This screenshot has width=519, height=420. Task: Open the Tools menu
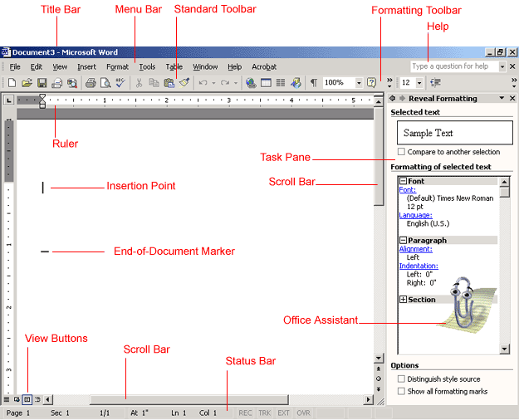[x=147, y=66]
